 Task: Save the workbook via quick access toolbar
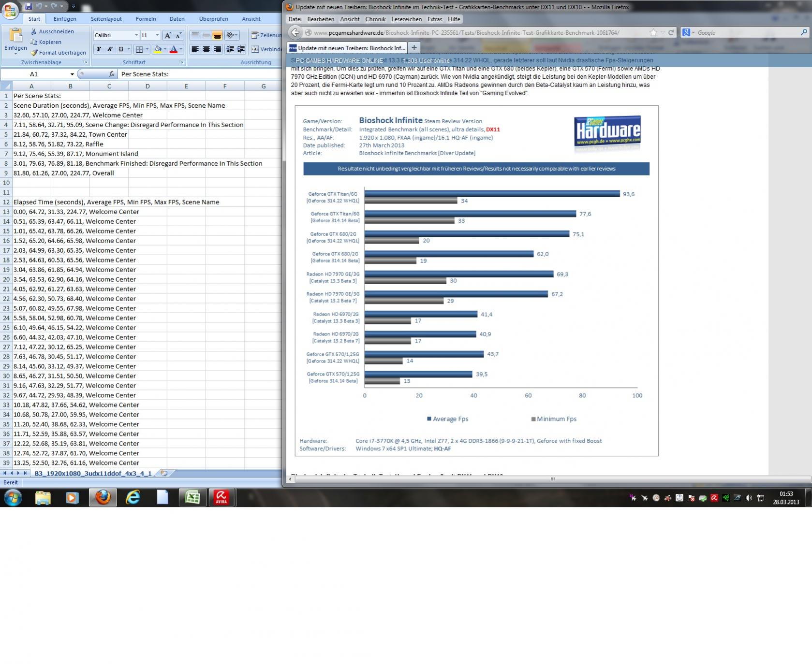(x=29, y=6)
